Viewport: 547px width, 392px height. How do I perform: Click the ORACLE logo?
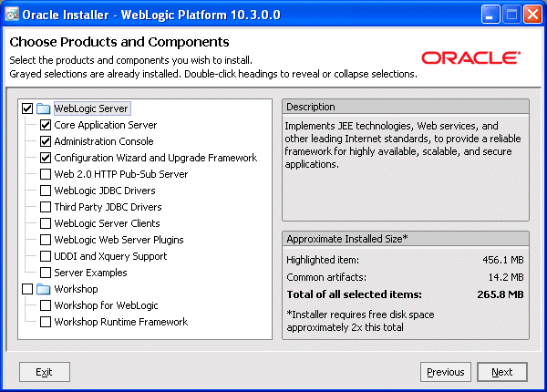471,58
